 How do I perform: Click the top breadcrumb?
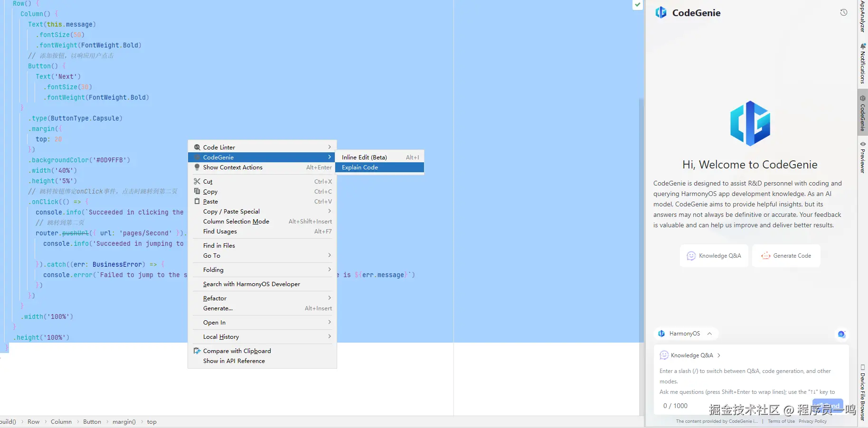(151, 422)
